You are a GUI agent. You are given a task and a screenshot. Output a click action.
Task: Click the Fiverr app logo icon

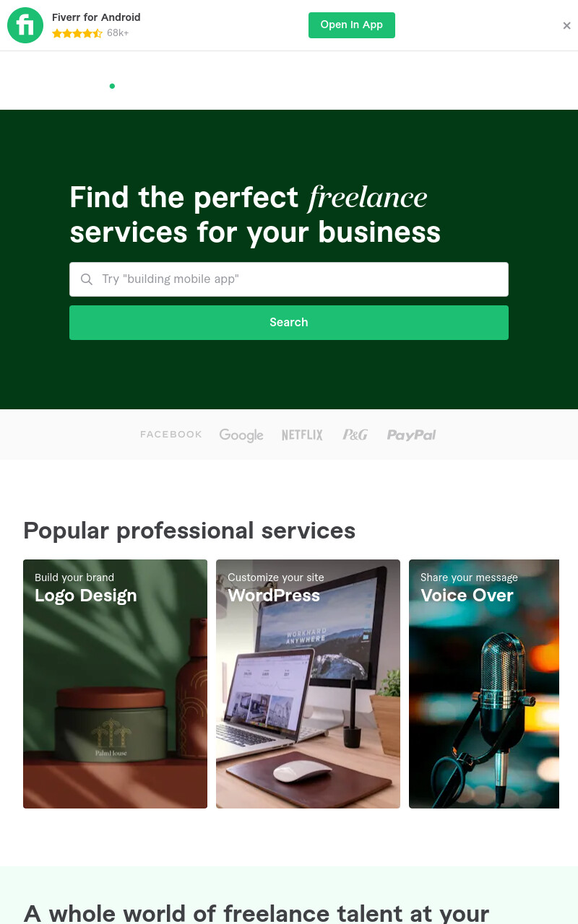click(x=25, y=25)
